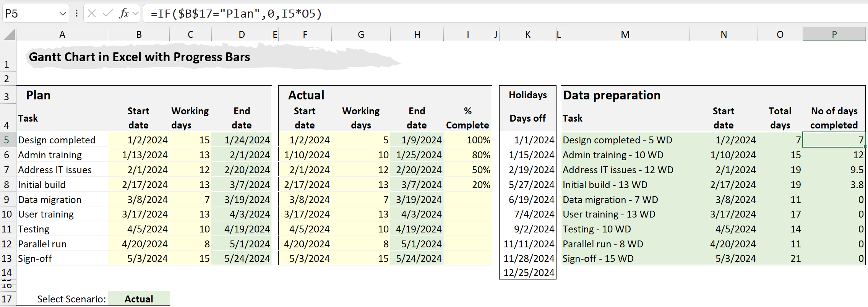The width and height of the screenshot is (868, 307).
Task: Click the Enter checkmark icon in formula bar
Action: pos(108,14)
